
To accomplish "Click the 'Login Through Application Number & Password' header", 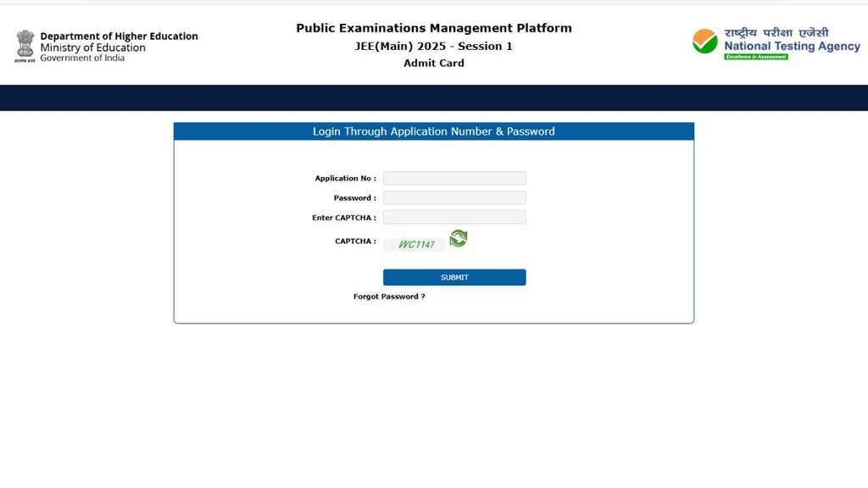I will (x=433, y=131).
